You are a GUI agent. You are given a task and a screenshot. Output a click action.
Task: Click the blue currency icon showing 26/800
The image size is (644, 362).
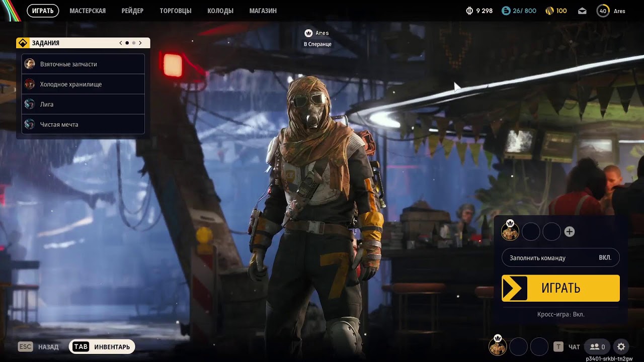click(506, 11)
